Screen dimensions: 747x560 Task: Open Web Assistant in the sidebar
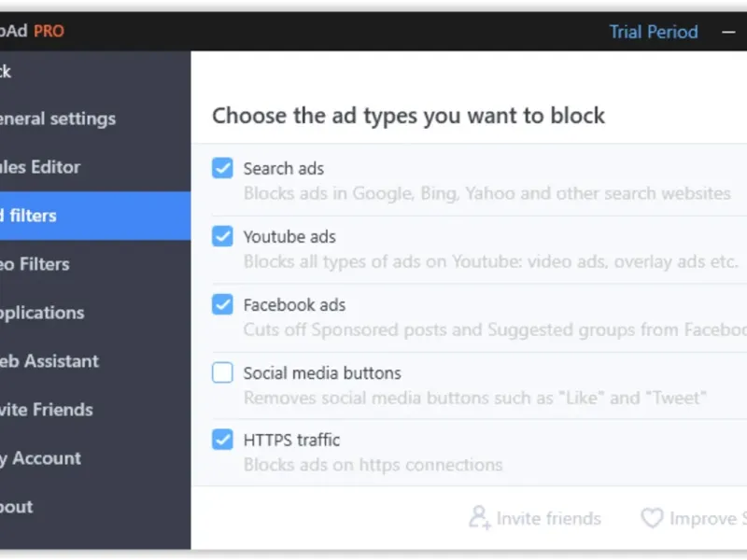49,361
